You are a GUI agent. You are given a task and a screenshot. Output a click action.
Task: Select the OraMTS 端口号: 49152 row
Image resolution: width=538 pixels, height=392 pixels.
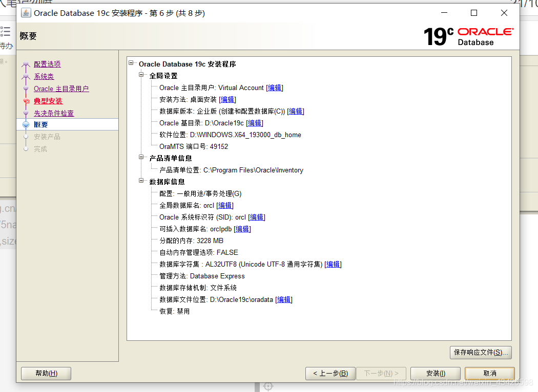click(194, 147)
